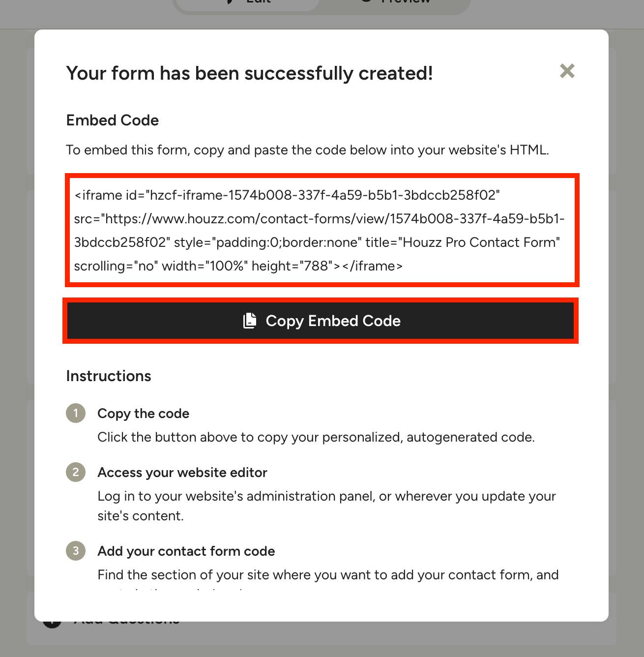
Task: Click the paste into website's HTML sentence
Action: pyautogui.click(x=308, y=150)
